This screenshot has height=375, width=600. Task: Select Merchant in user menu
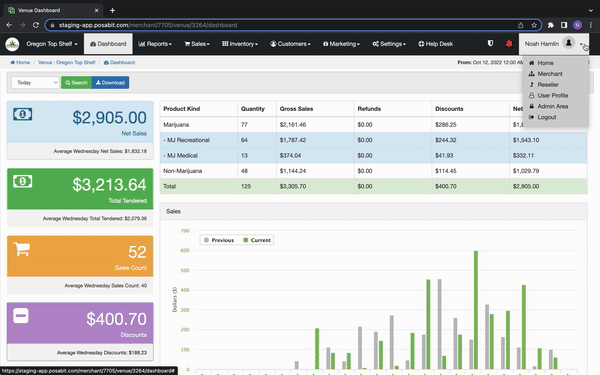click(549, 73)
